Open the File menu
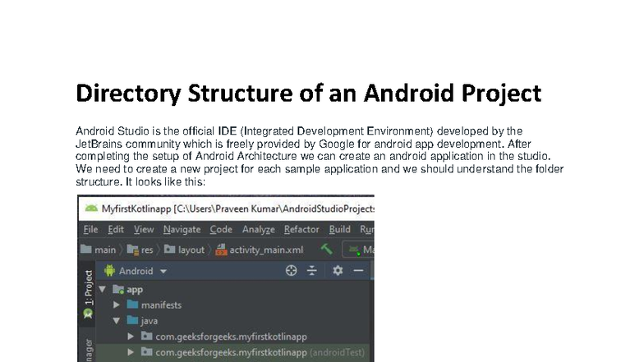The width and height of the screenshot is (644, 362). (x=90, y=230)
